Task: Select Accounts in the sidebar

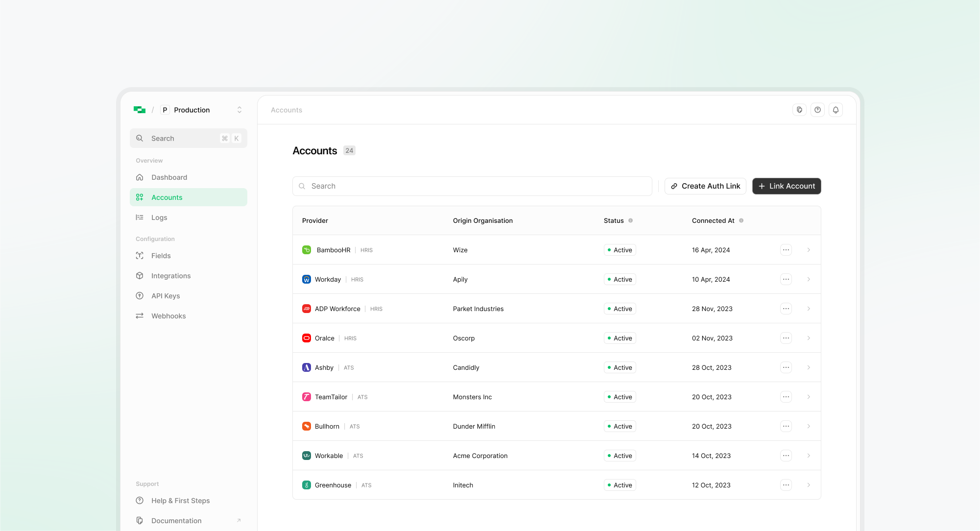Action: (167, 197)
